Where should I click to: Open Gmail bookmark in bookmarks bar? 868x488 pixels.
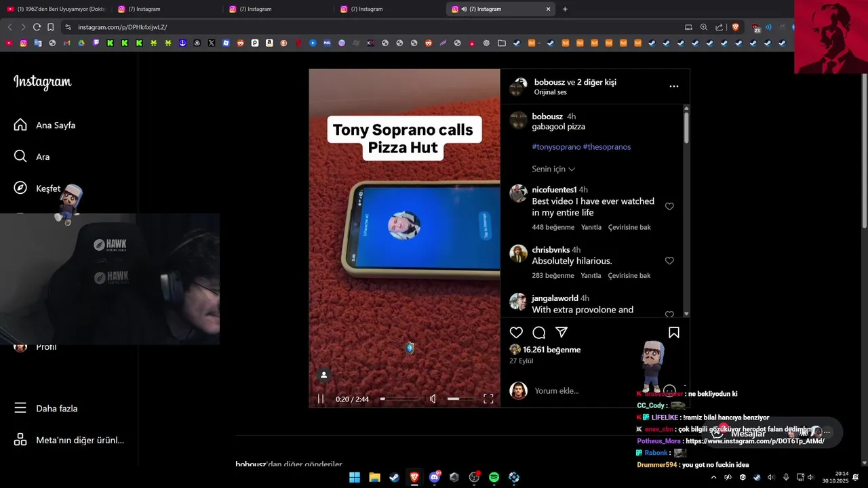pyautogui.click(x=66, y=43)
